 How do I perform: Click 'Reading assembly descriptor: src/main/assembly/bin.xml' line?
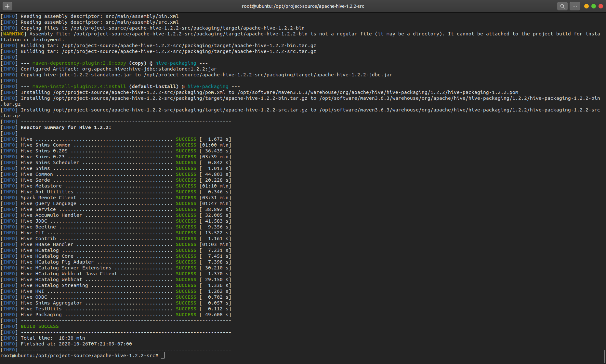click(90, 16)
